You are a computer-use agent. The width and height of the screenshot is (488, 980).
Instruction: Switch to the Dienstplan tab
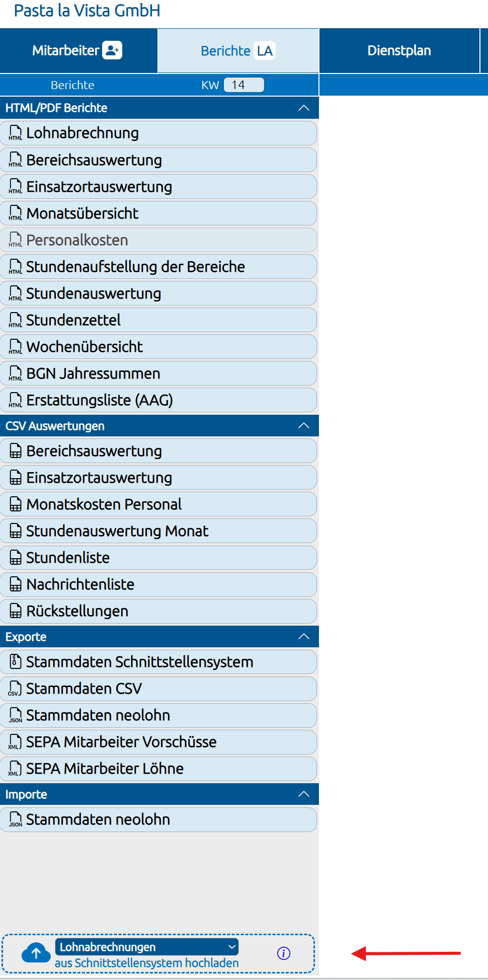(x=399, y=50)
